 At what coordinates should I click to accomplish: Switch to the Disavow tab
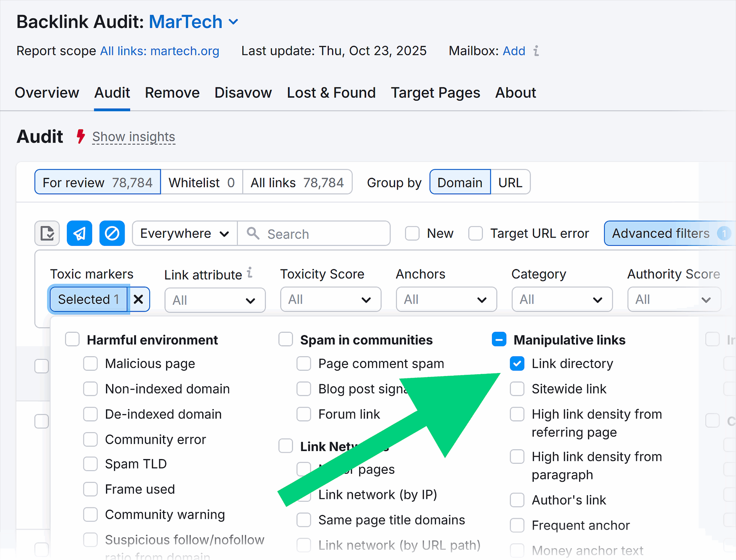pyautogui.click(x=243, y=93)
